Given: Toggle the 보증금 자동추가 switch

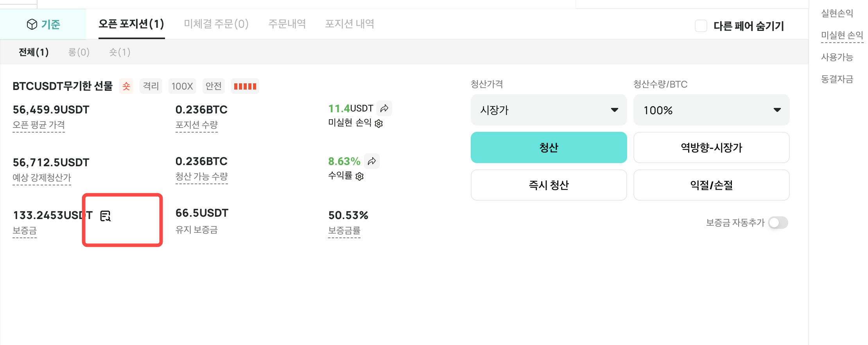Looking at the screenshot, I should 778,223.
